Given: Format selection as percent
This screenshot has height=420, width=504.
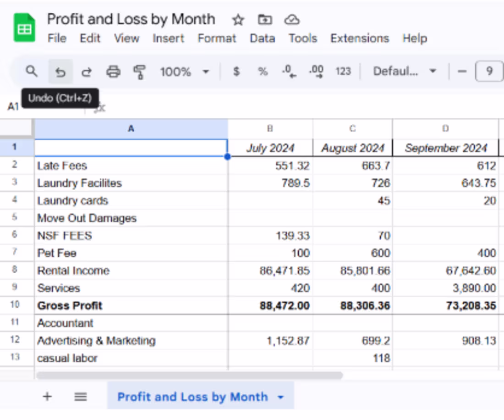Looking at the screenshot, I should (263, 71).
